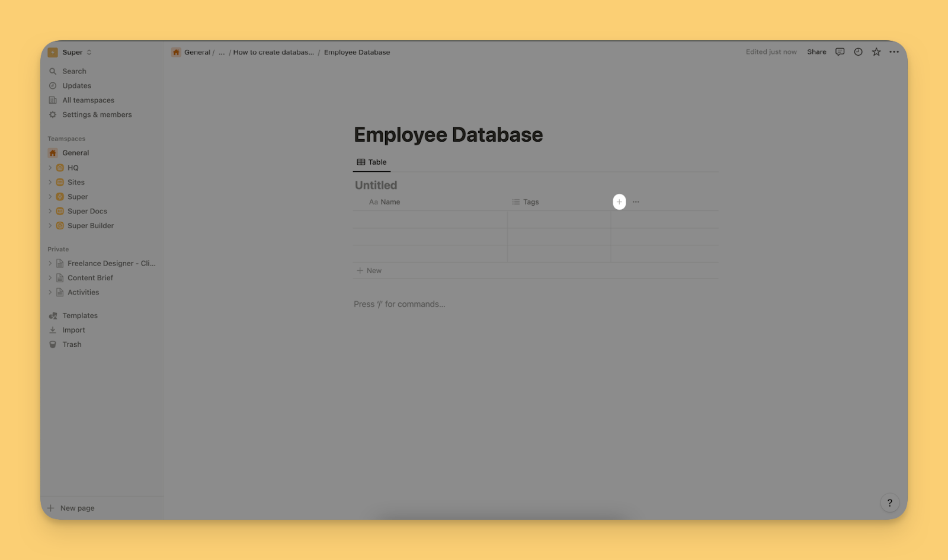
Task: Open Freelance Designer - Cli... page
Action: pos(111,264)
